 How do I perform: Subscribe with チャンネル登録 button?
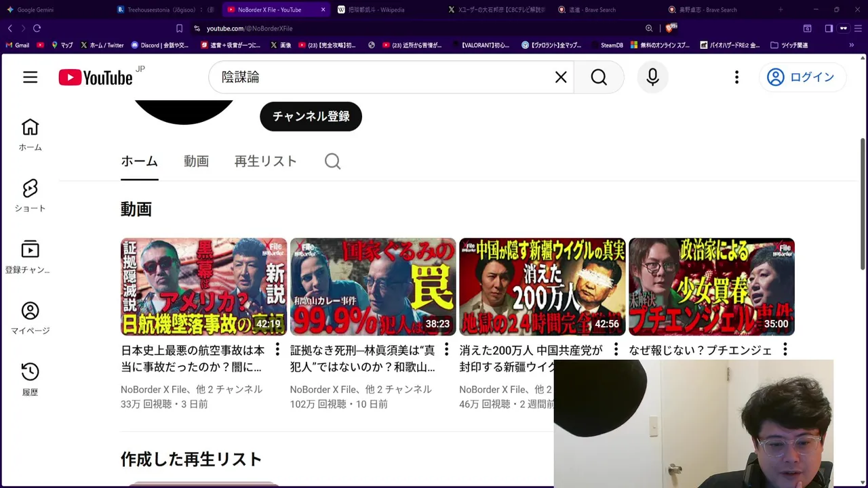pyautogui.click(x=311, y=117)
